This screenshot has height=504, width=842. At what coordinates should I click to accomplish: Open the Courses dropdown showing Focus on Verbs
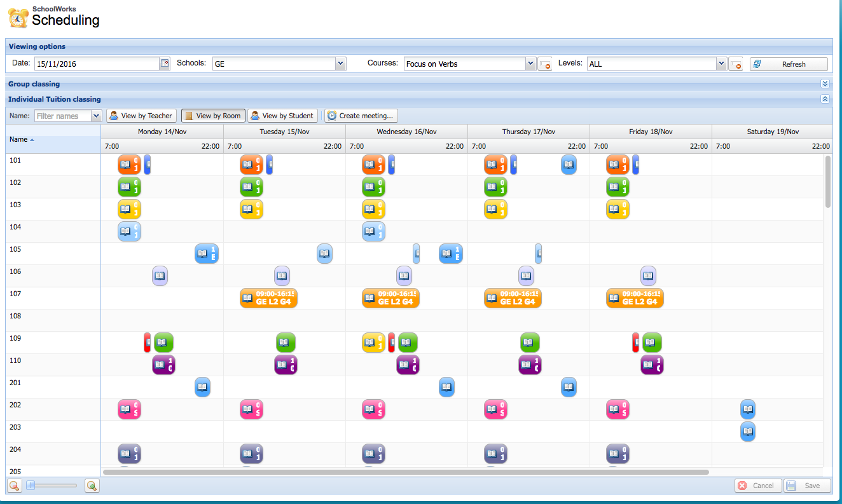[530, 64]
